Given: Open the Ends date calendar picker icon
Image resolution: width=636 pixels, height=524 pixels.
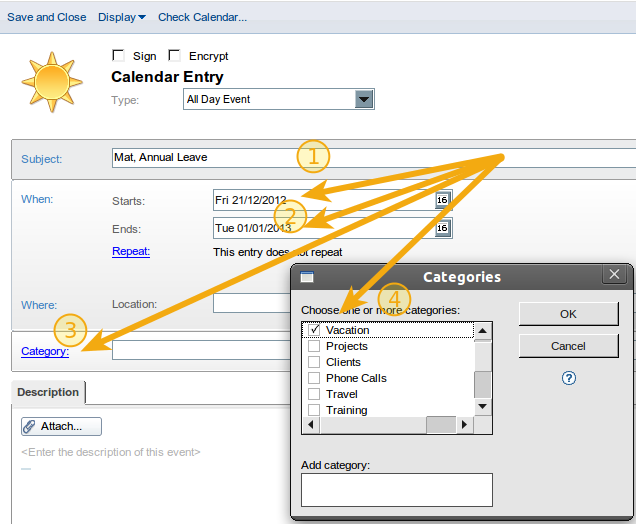Looking at the screenshot, I should coord(442,229).
